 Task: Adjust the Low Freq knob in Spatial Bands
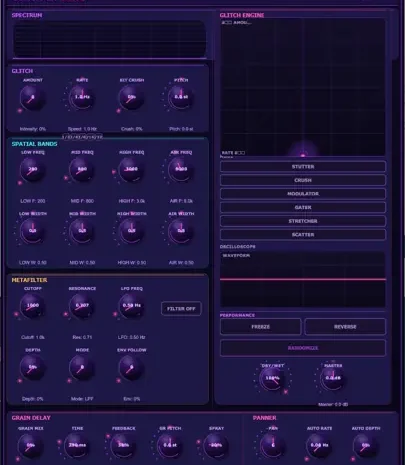(x=32, y=169)
